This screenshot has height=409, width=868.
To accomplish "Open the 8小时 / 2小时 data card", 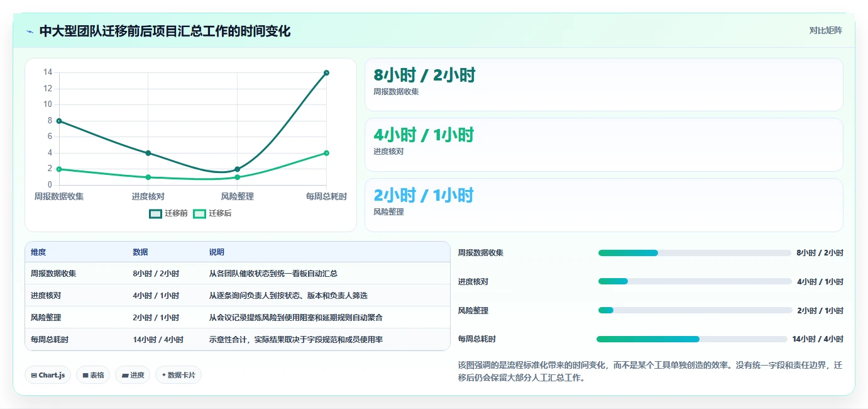I will point(603,85).
